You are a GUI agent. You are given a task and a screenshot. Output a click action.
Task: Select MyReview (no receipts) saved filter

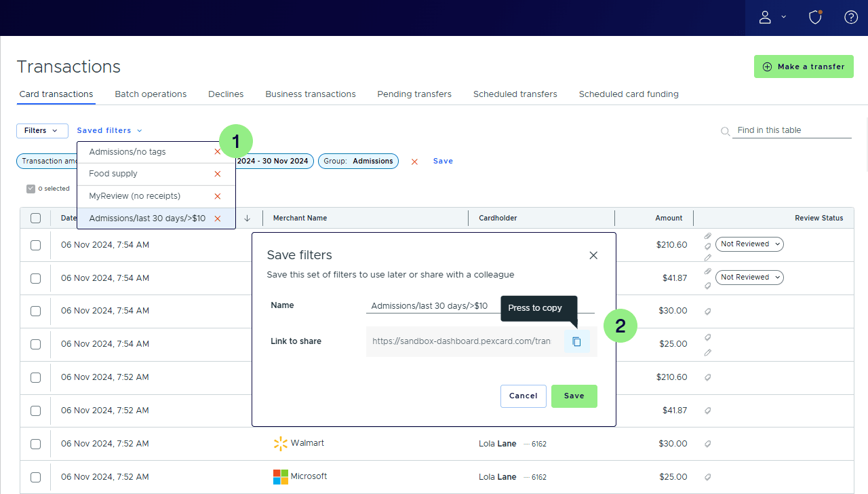point(135,197)
